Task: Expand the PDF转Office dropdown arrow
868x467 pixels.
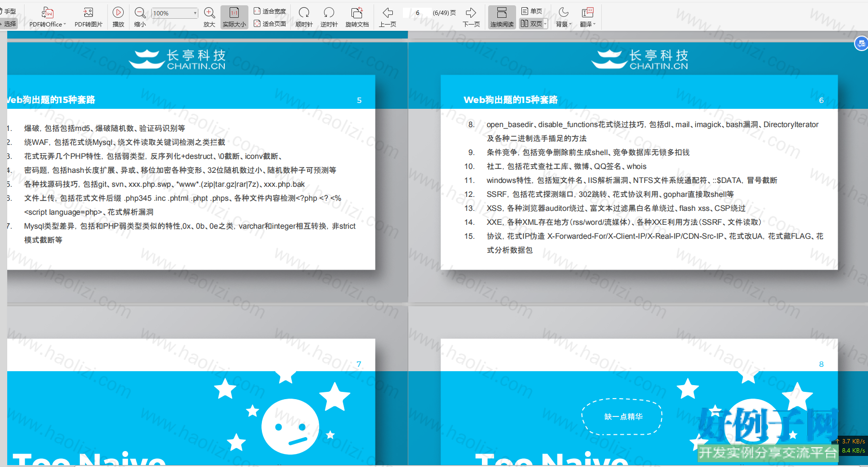Action: click(65, 24)
